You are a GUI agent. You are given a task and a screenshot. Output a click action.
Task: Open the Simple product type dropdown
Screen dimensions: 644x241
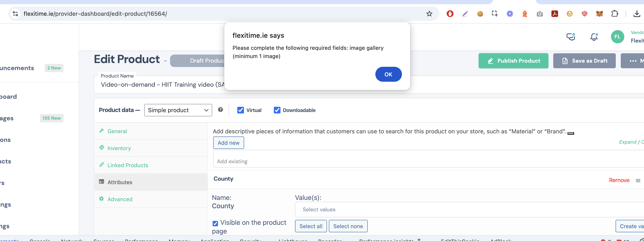178,110
